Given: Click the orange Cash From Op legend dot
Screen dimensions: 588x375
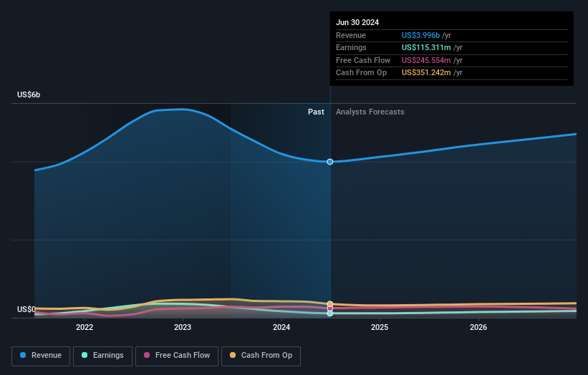Looking at the screenshot, I should point(233,355).
